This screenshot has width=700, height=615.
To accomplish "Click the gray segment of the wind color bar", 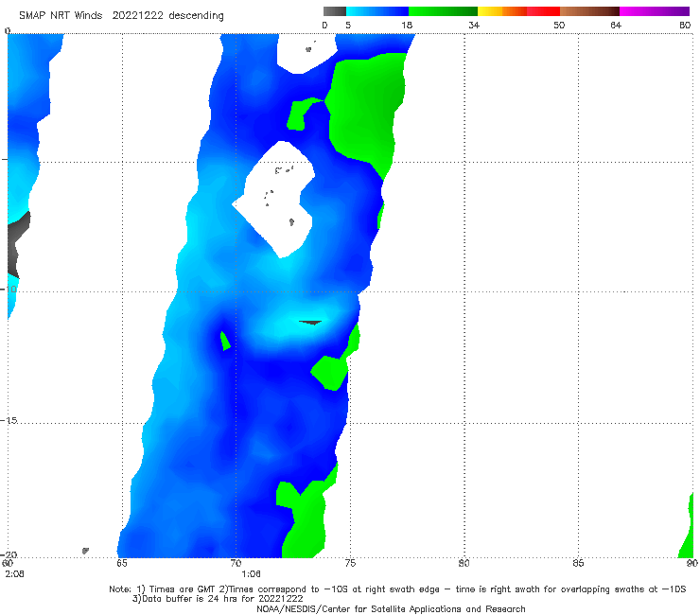I will [x=334, y=11].
